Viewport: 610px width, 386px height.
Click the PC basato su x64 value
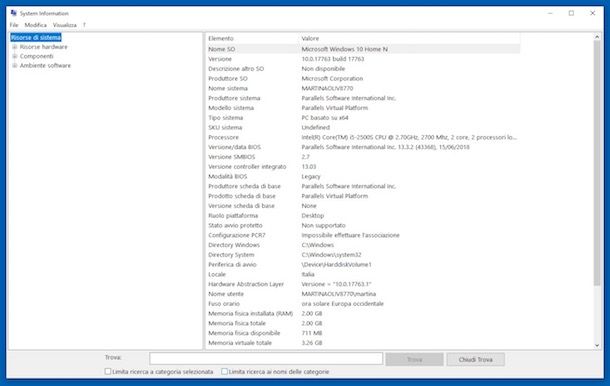coord(325,118)
